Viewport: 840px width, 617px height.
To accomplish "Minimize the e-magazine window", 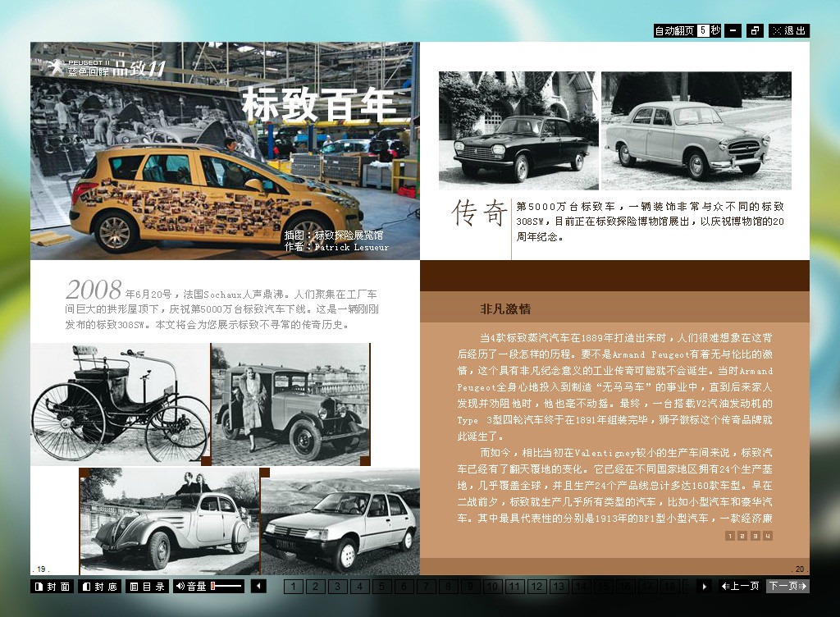I will [x=733, y=31].
